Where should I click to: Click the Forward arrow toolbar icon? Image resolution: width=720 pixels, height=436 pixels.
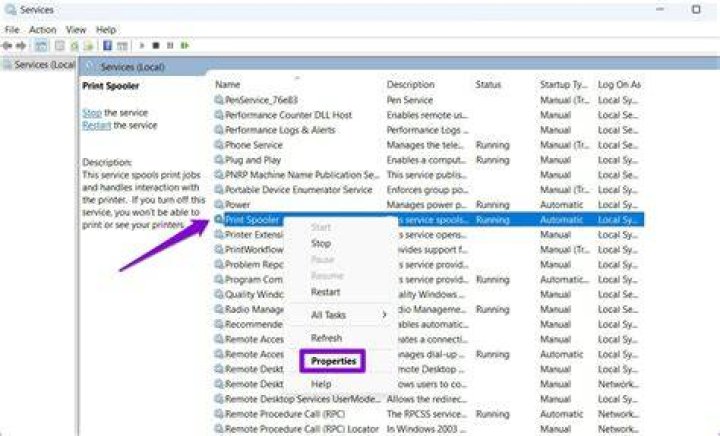[21, 45]
